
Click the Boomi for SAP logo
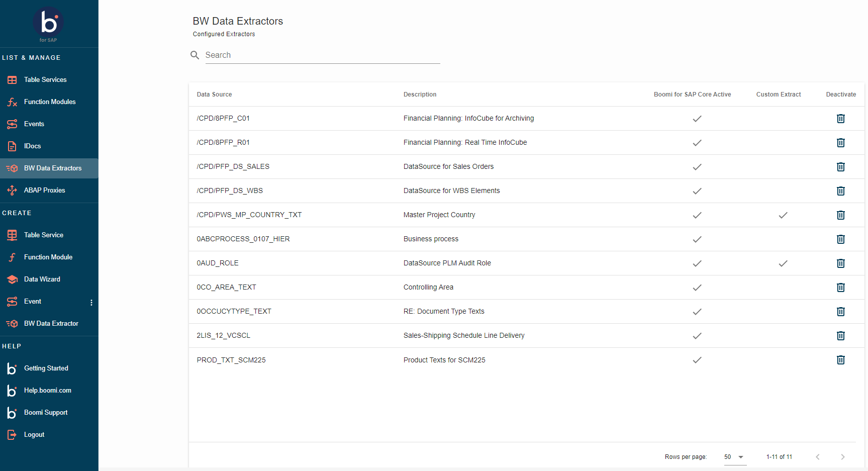[48, 24]
